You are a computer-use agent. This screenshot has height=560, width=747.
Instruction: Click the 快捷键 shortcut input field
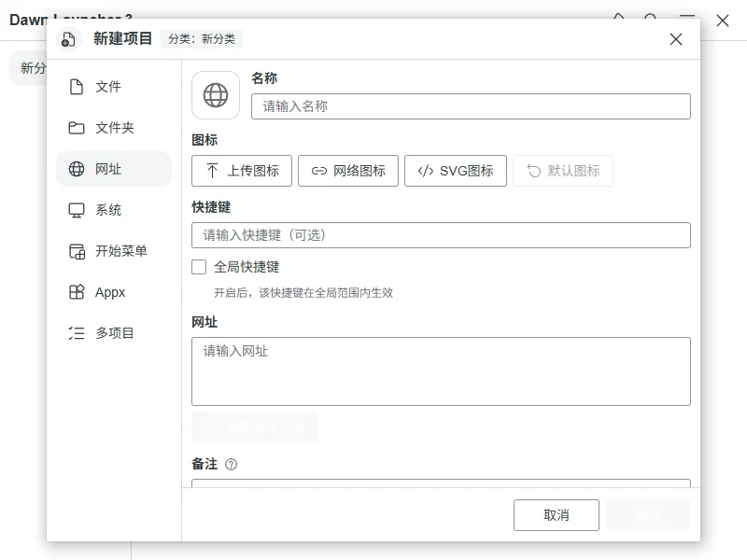pyautogui.click(x=441, y=235)
